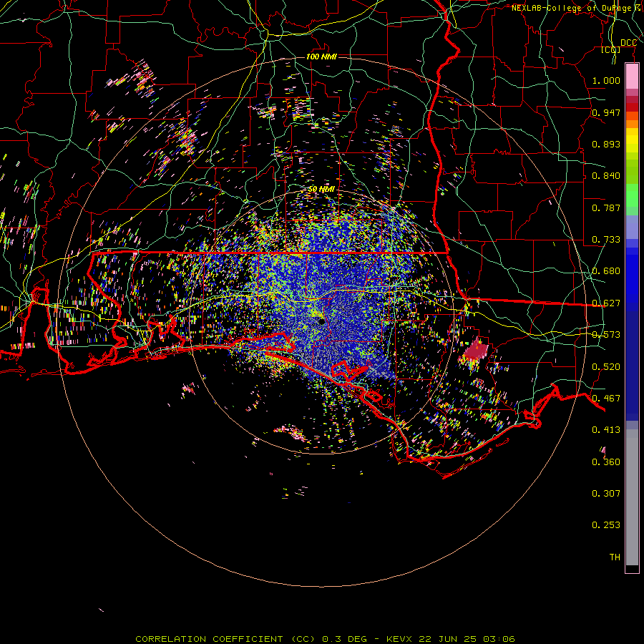Select the 0.307 scale value label
This screenshot has width=644, height=644.
(606, 494)
